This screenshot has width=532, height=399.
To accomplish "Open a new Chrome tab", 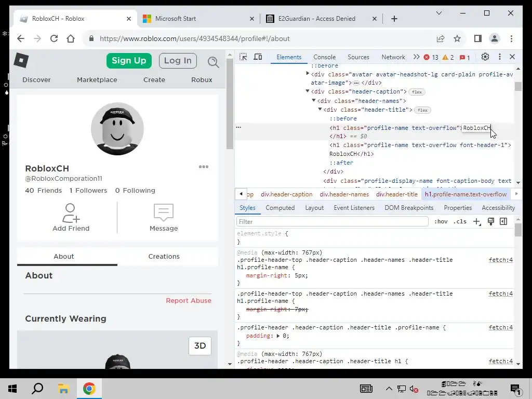I will tap(394, 19).
